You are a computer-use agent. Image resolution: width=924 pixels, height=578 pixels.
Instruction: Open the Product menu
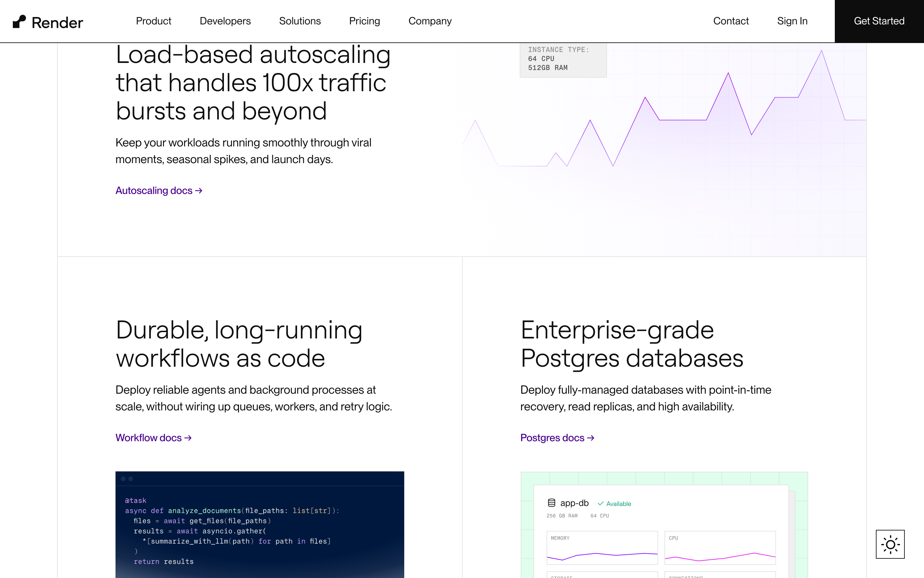click(x=153, y=21)
